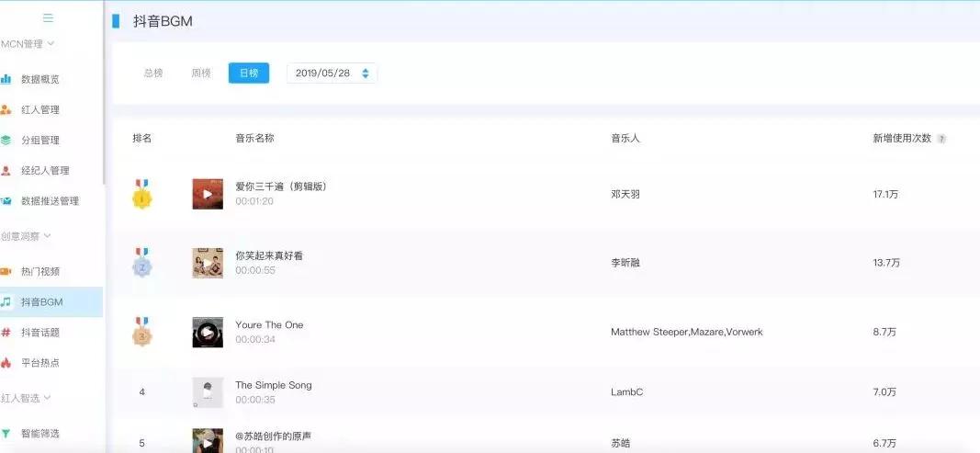Click the 8.7万 usage count
980x453 pixels.
pos(884,332)
